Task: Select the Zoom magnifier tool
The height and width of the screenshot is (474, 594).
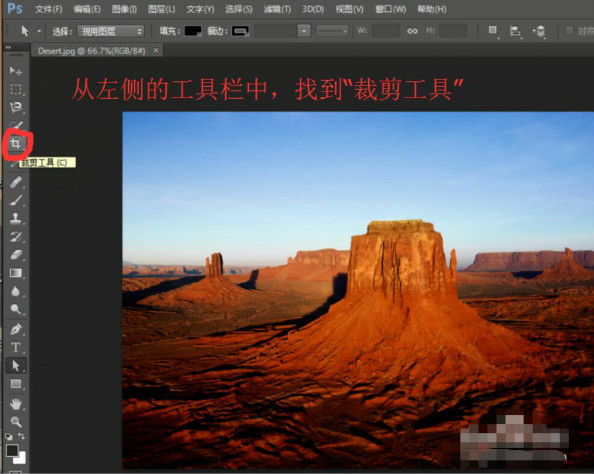Action: [16, 421]
